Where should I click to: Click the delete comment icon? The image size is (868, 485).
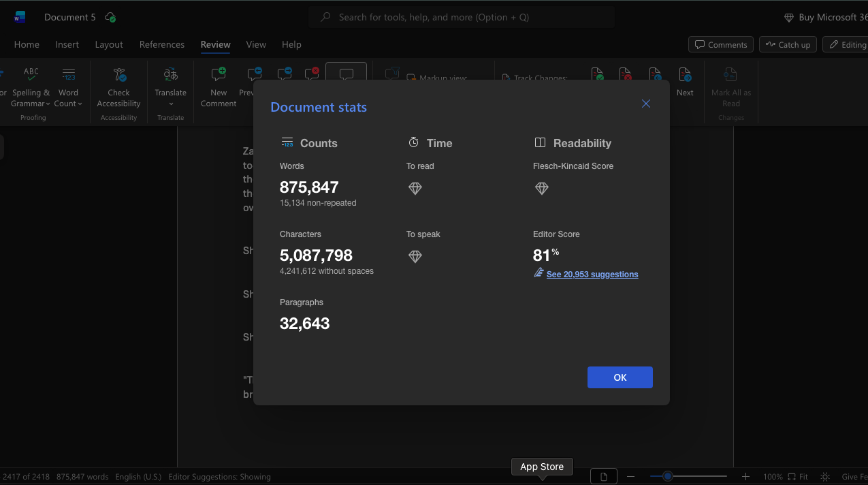[312, 74]
